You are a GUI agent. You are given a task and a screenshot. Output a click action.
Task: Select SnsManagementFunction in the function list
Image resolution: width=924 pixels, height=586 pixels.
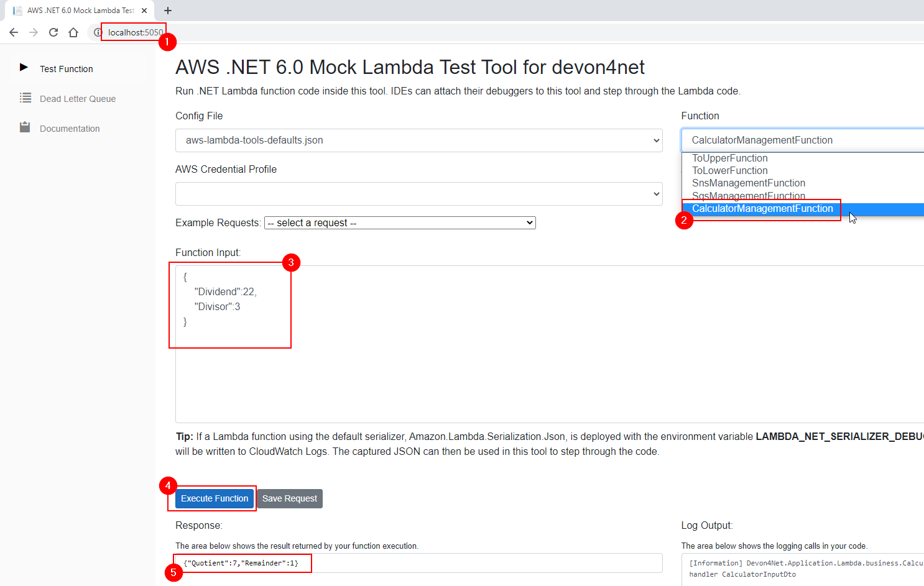pos(748,183)
